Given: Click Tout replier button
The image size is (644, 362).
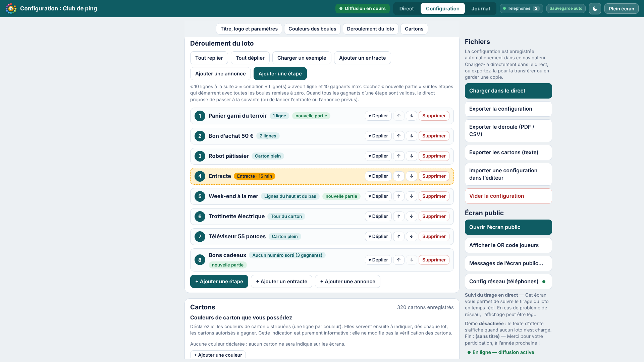Looking at the screenshot, I should pos(209,58).
